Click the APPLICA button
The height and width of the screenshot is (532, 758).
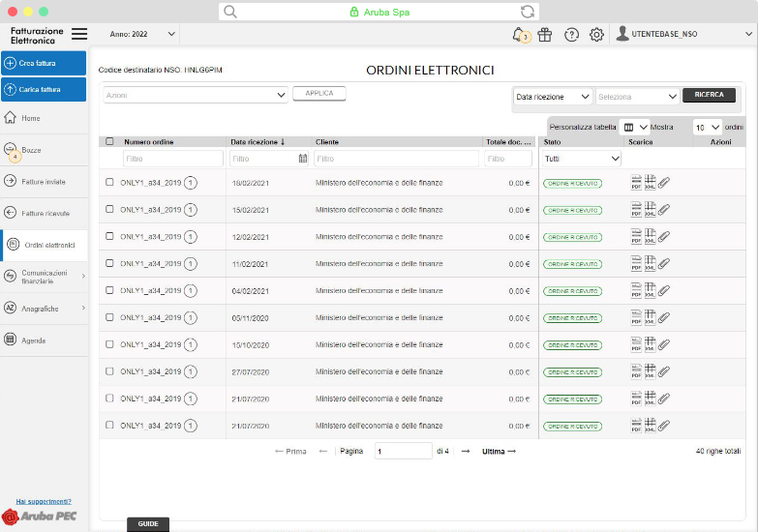click(319, 93)
